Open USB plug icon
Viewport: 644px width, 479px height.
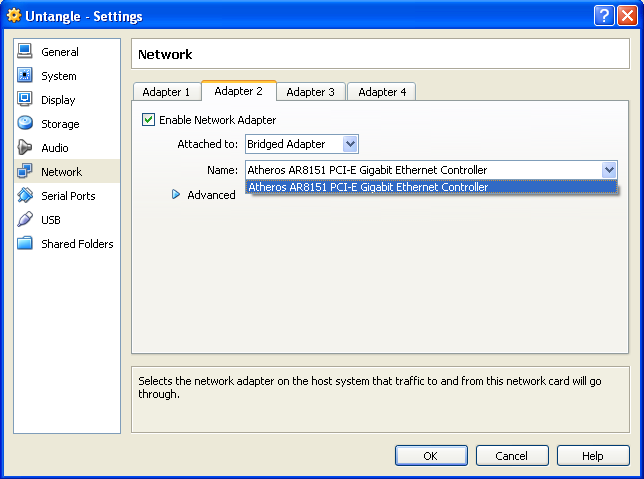click(x=25, y=219)
